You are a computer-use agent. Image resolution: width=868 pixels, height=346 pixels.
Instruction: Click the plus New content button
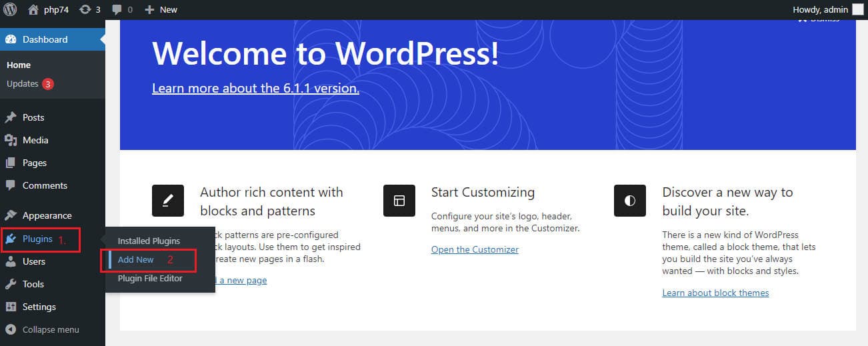(161, 10)
